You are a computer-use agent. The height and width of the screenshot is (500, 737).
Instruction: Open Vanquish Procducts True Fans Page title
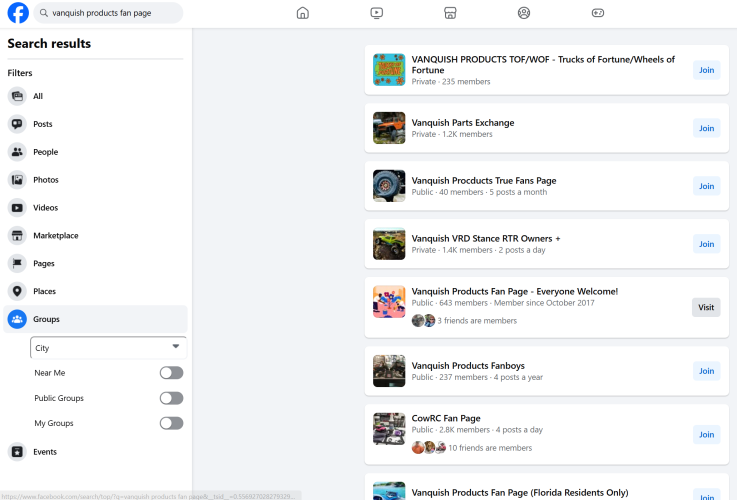click(x=484, y=180)
